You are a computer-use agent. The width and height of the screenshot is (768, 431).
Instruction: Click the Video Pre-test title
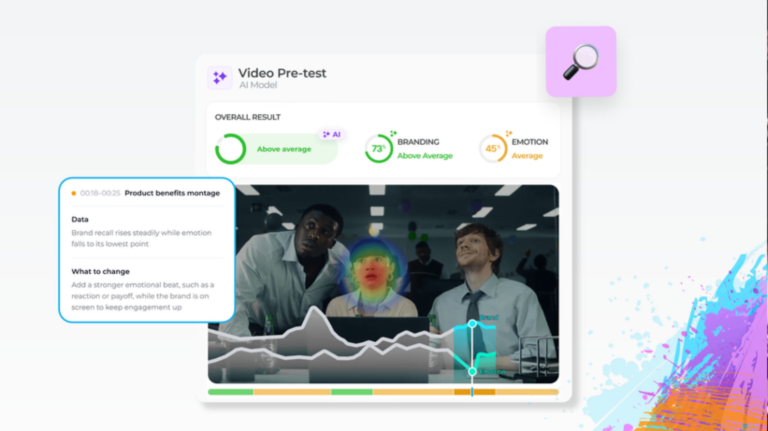click(282, 73)
